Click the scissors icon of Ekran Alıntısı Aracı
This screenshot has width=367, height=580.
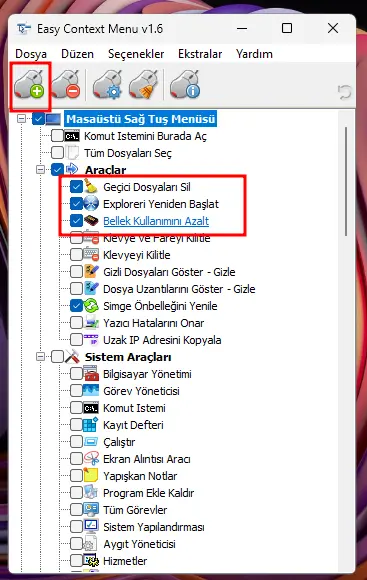[91, 459]
